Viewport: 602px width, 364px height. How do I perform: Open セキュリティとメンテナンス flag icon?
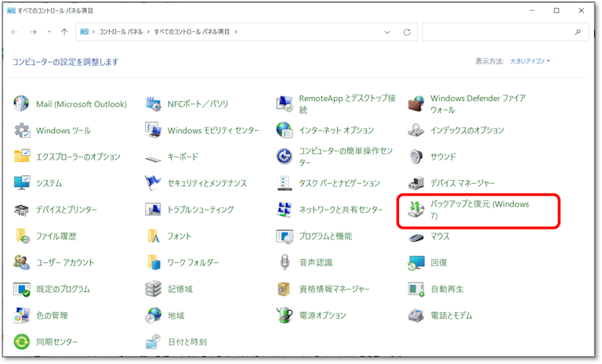(x=153, y=183)
